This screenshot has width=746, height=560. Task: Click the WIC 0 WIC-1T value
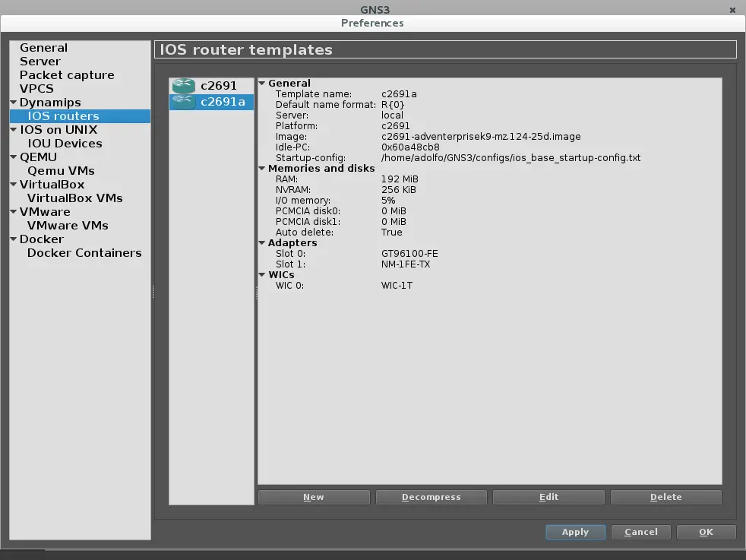click(x=397, y=286)
